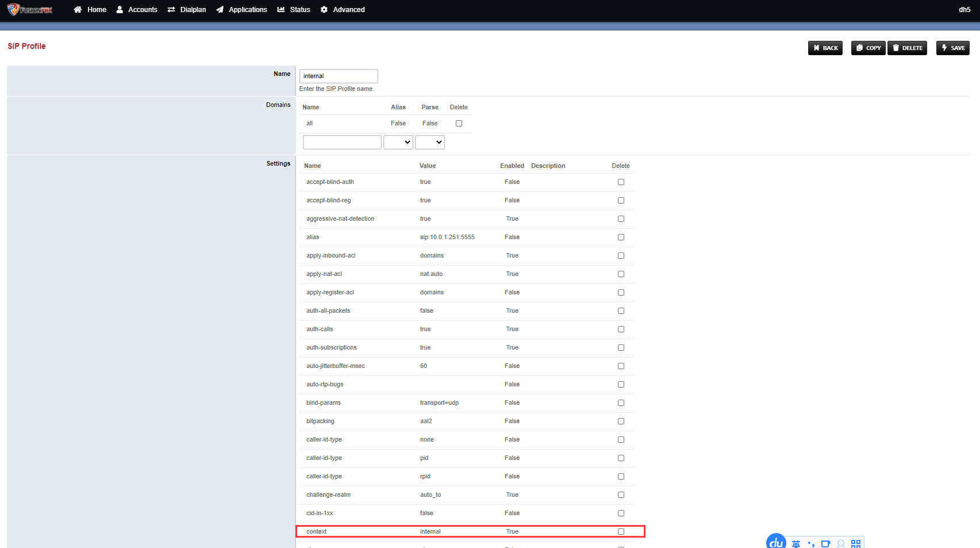Click the Status chart icon

click(281, 10)
